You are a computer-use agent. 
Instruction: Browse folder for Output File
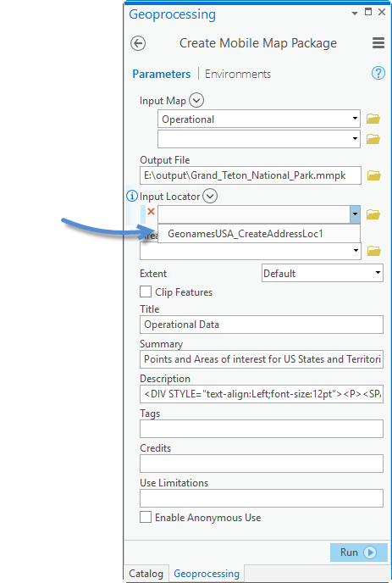click(373, 175)
